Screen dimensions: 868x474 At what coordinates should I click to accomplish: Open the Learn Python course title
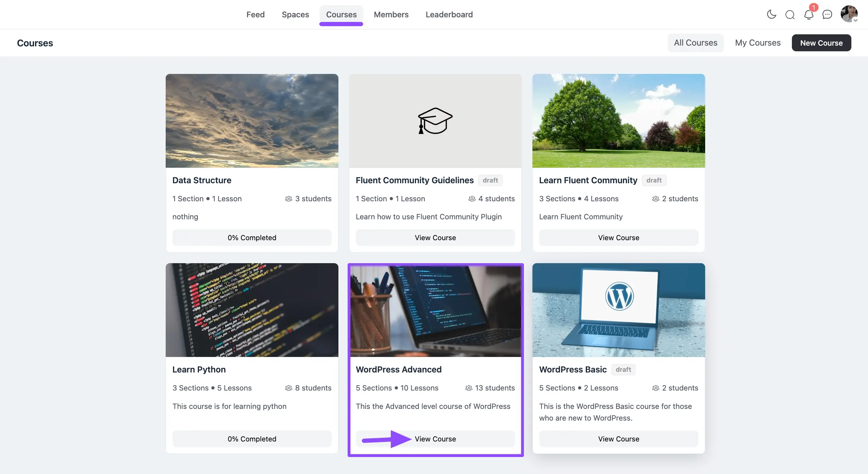click(199, 370)
